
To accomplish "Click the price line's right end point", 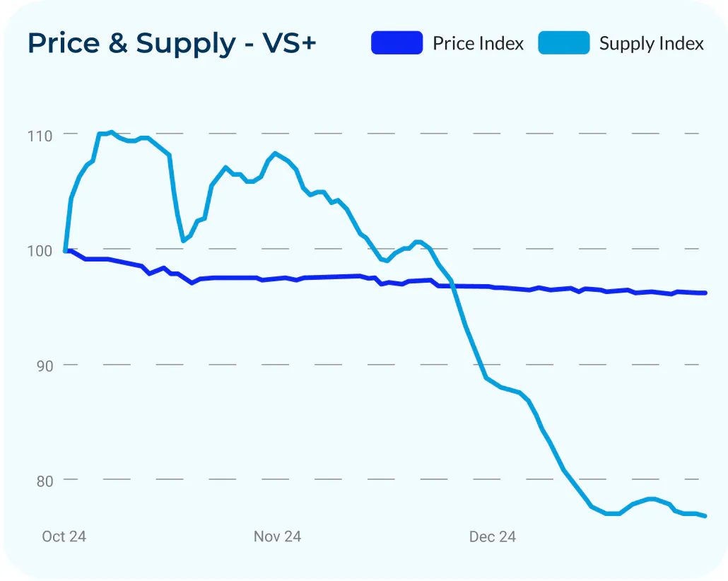I will tap(705, 293).
